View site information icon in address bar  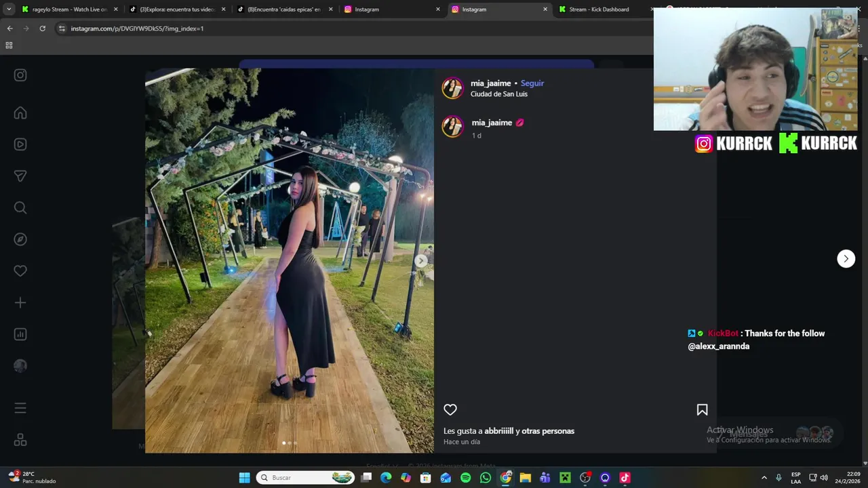click(62, 28)
